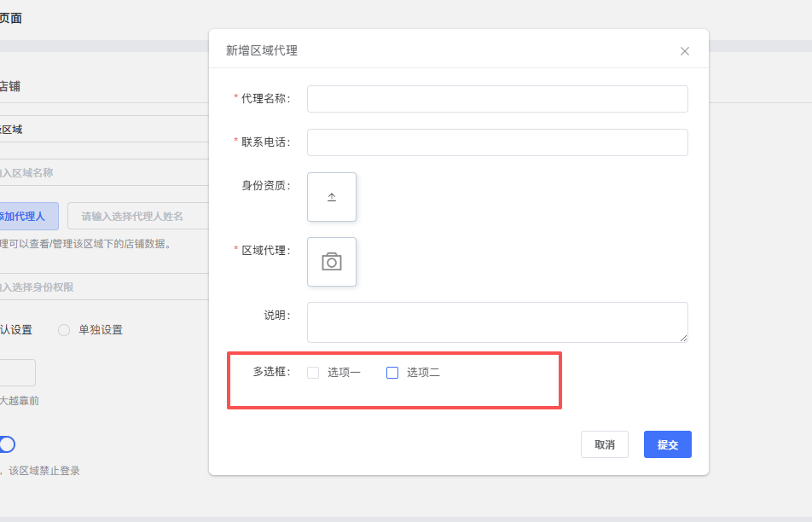Image resolution: width=812 pixels, height=522 pixels.
Task: Click the 说明 textarea resize handle
Action: [x=682, y=338]
